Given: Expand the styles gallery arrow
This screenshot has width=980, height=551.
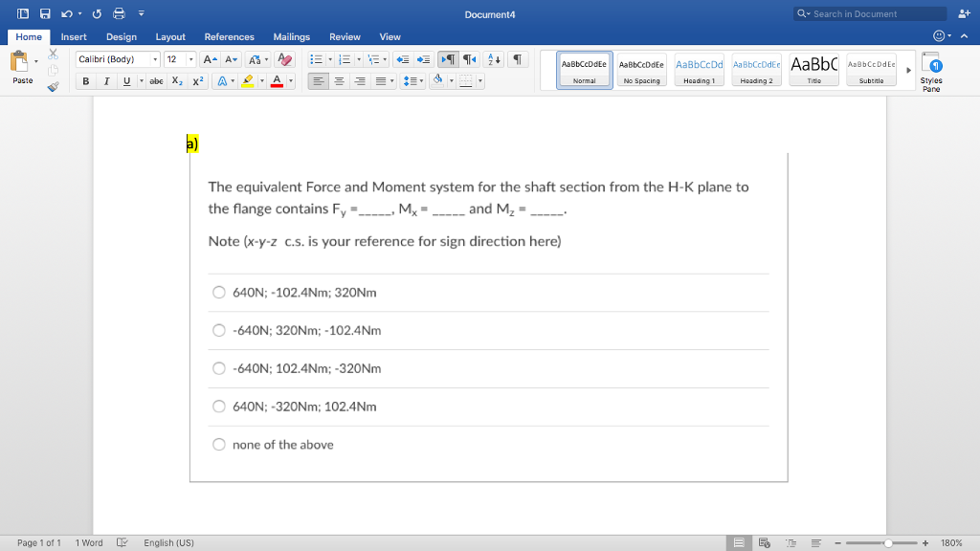Looking at the screenshot, I should (x=909, y=70).
